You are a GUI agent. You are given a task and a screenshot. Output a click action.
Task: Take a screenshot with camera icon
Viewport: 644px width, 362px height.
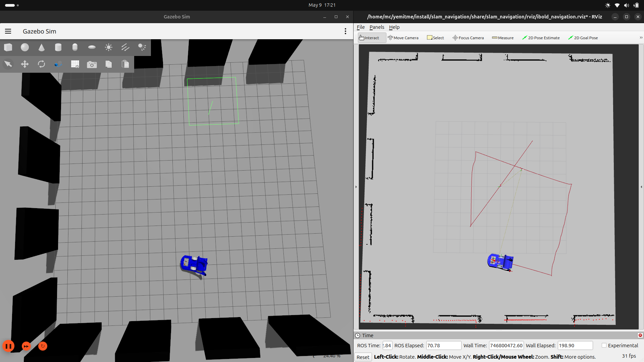pos(92,64)
